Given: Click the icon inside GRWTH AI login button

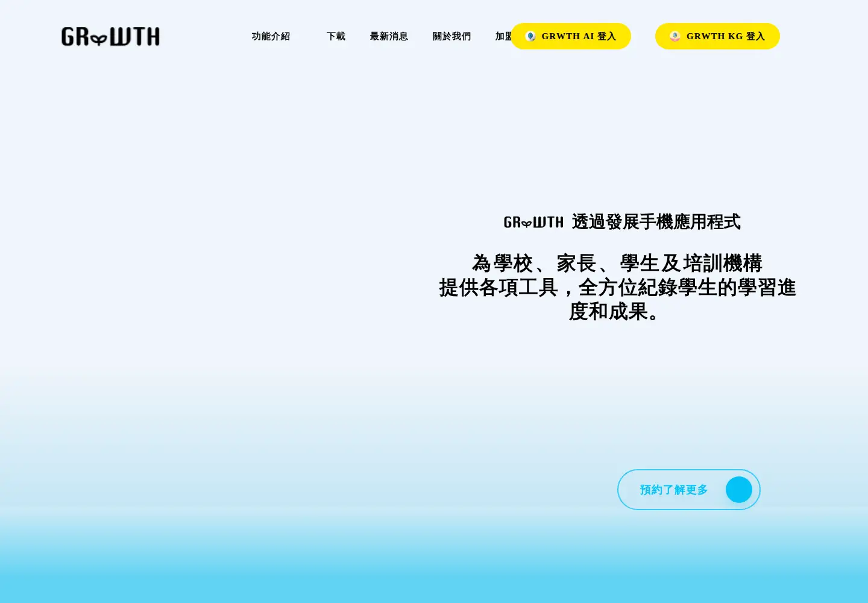Looking at the screenshot, I should coord(530,36).
